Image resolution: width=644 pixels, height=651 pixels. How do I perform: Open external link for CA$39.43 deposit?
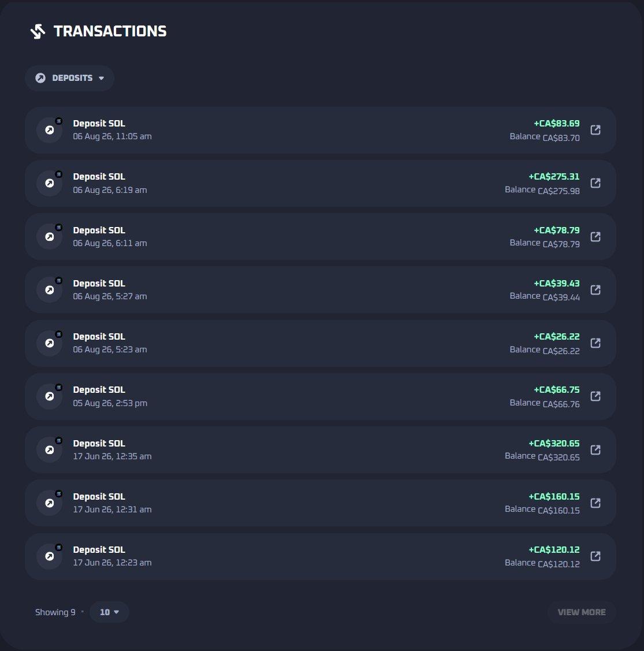[595, 290]
